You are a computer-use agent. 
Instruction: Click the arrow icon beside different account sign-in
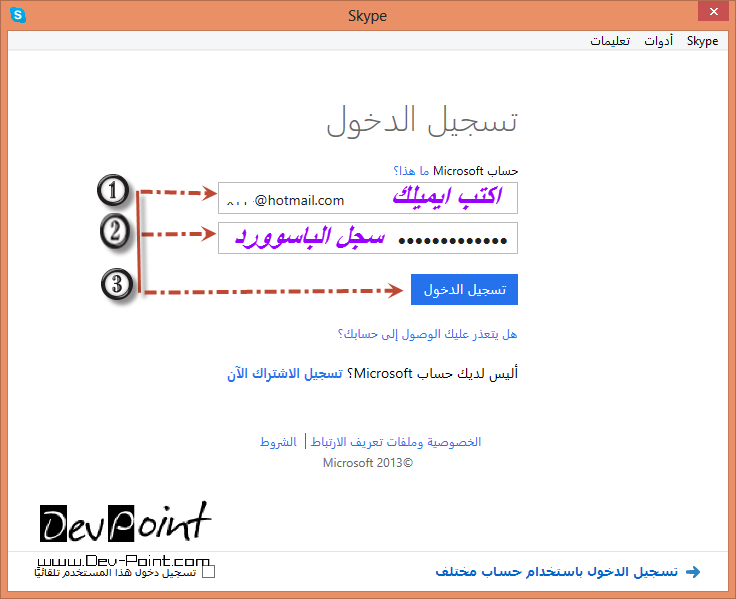coord(693,572)
